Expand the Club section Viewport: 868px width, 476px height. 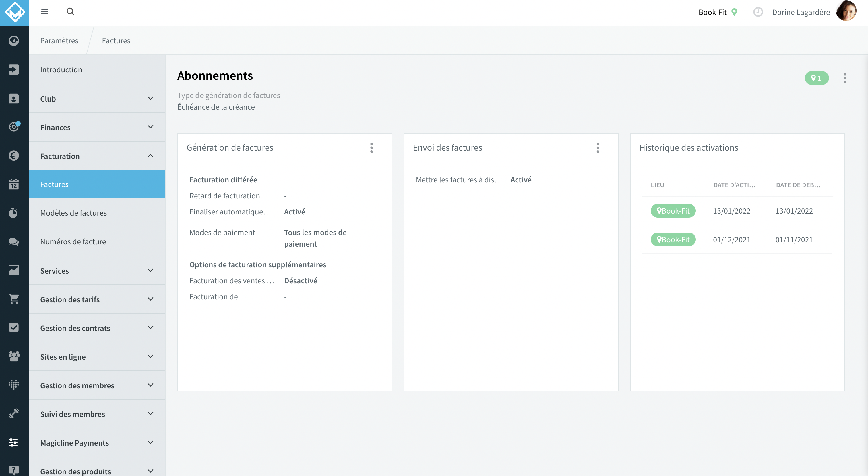point(97,98)
